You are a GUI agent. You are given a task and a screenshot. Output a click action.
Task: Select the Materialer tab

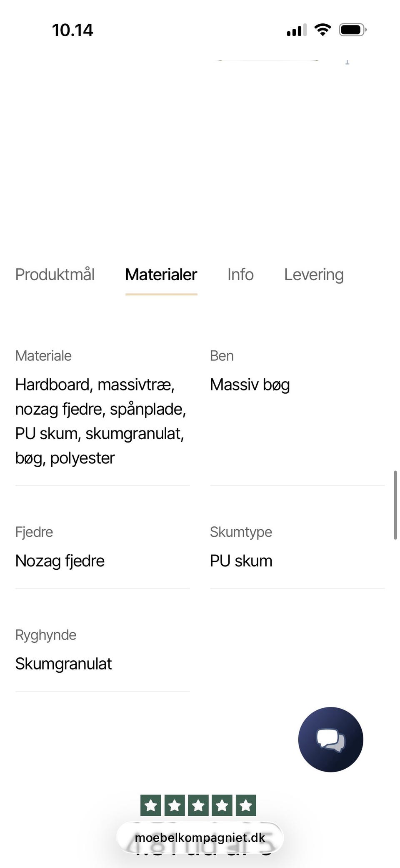[x=161, y=274]
